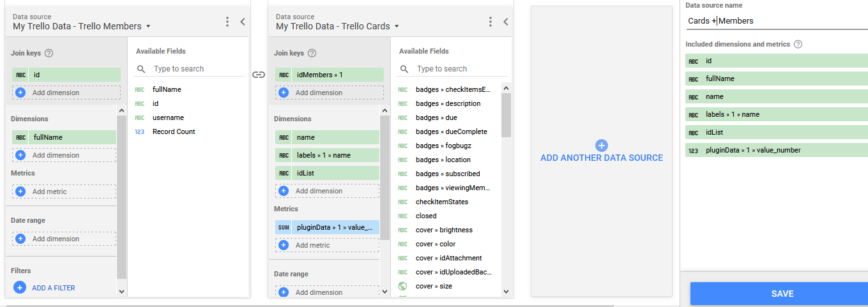Add dimension under Members Join keys
Image resolution: width=868 pixels, height=307 pixels.
(x=66, y=93)
